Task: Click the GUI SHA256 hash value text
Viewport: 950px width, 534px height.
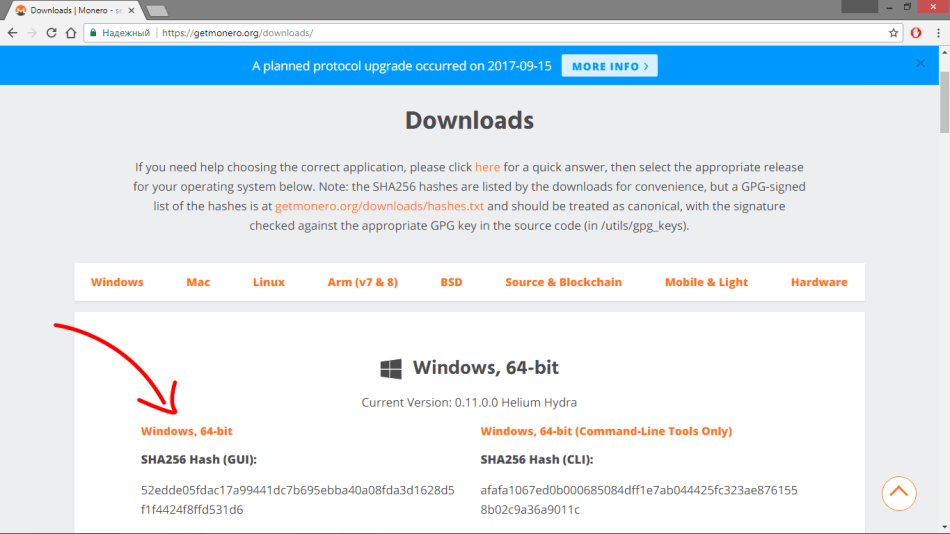Action: pyautogui.click(x=297, y=499)
